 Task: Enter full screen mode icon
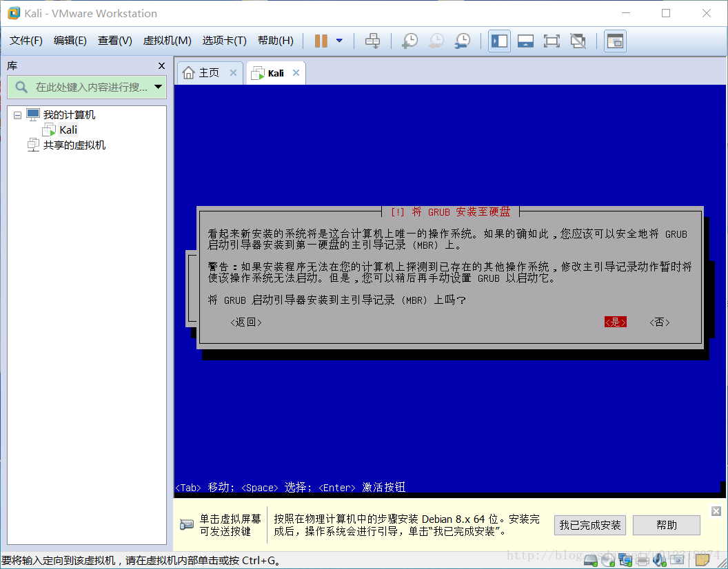(552, 41)
